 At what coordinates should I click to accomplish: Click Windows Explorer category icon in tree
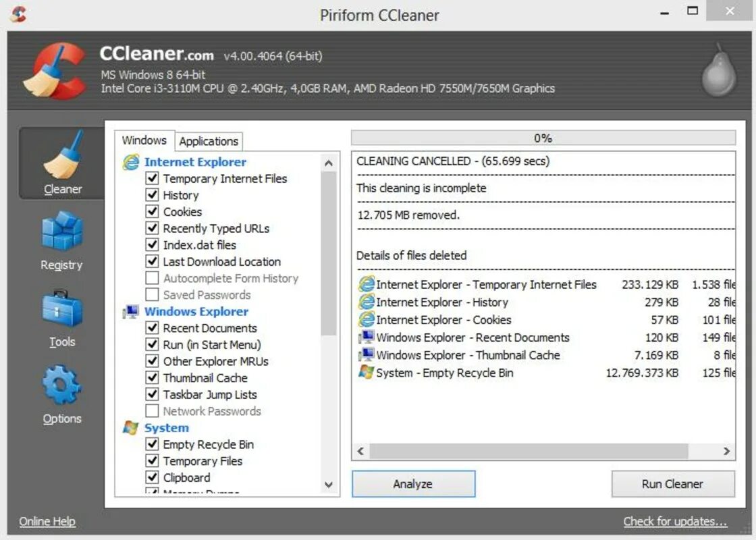pyautogui.click(x=131, y=311)
